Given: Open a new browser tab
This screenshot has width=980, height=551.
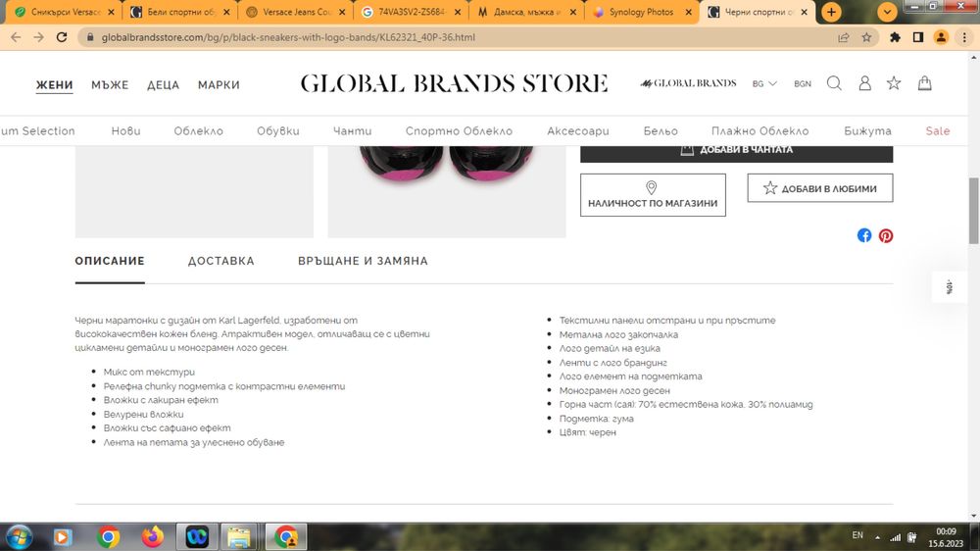Looking at the screenshot, I should (x=831, y=12).
